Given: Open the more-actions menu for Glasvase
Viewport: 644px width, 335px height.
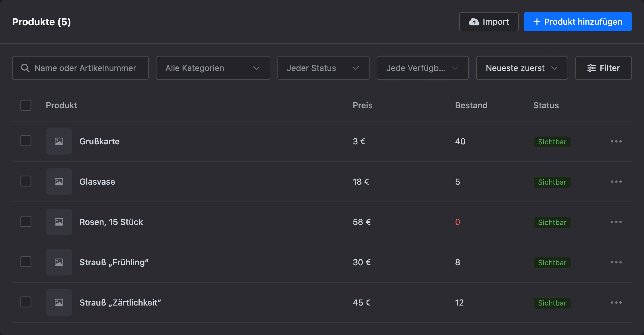Looking at the screenshot, I should click(x=616, y=182).
